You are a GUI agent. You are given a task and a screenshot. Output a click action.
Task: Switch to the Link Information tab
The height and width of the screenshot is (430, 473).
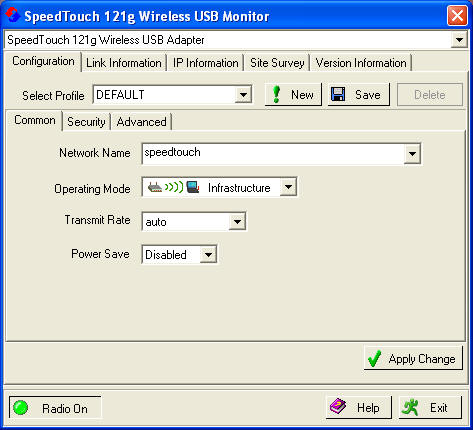click(x=124, y=63)
